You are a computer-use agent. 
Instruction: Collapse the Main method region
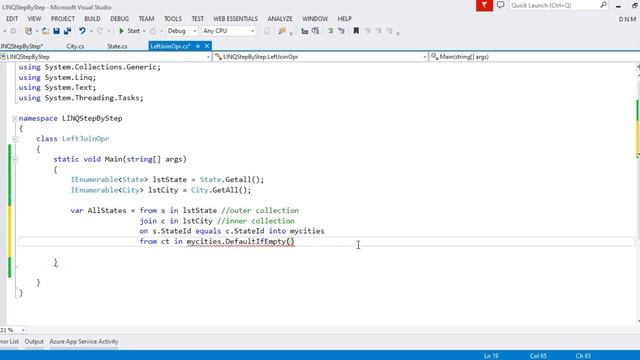click(15, 160)
